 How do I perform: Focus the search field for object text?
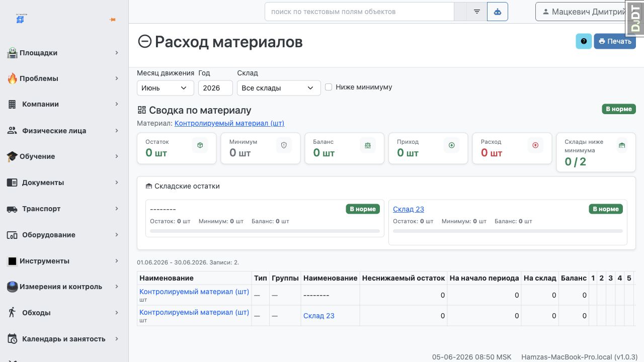[359, 12]
